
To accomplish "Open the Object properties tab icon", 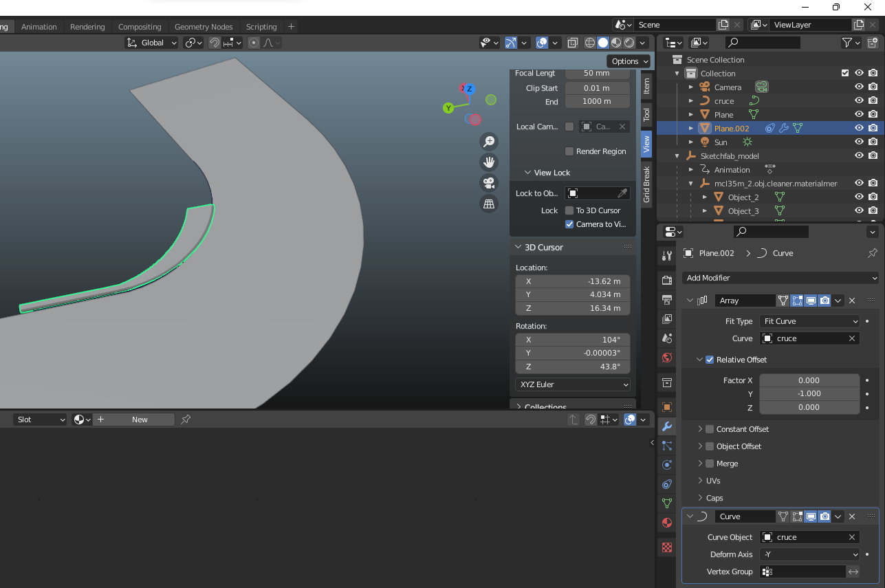I will tap(666, 407).
